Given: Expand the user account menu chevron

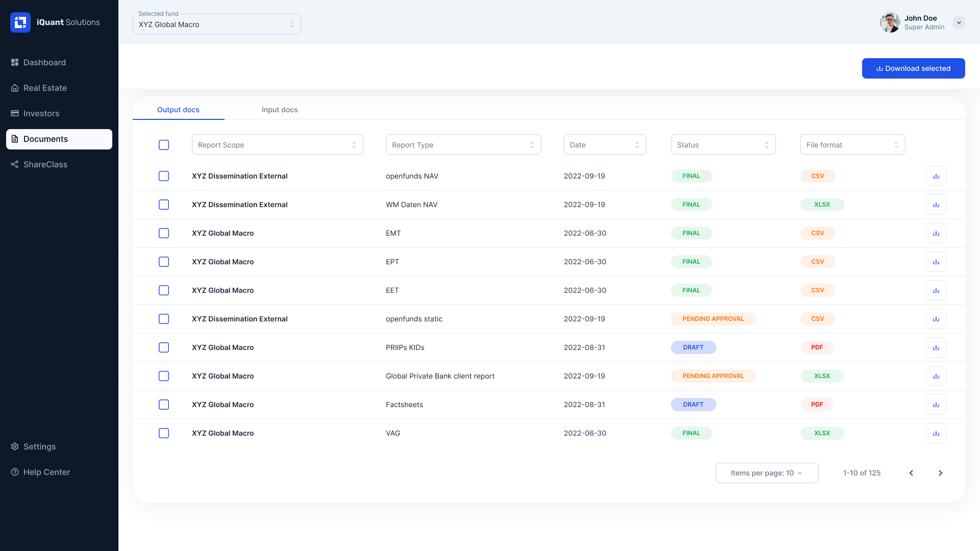Looking at the screenshot, I should tap(959, 22).
